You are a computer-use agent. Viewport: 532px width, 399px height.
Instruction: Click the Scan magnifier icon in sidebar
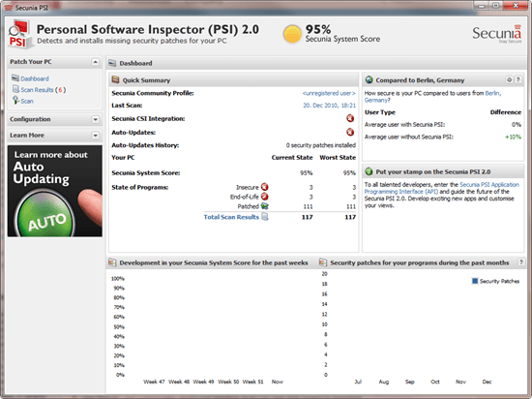[15, 100]
